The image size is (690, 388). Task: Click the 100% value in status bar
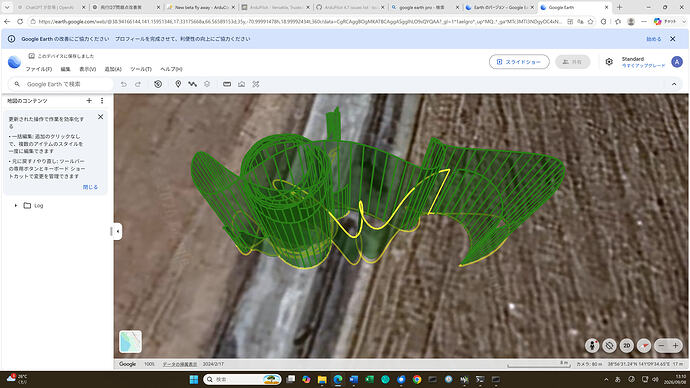pos(149,364)
